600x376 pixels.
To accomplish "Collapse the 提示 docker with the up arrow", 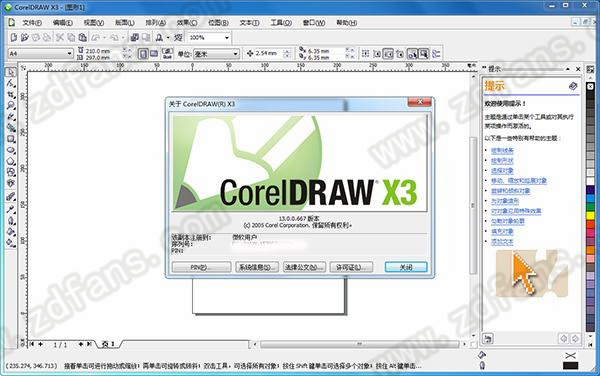I will click(568, 69).
